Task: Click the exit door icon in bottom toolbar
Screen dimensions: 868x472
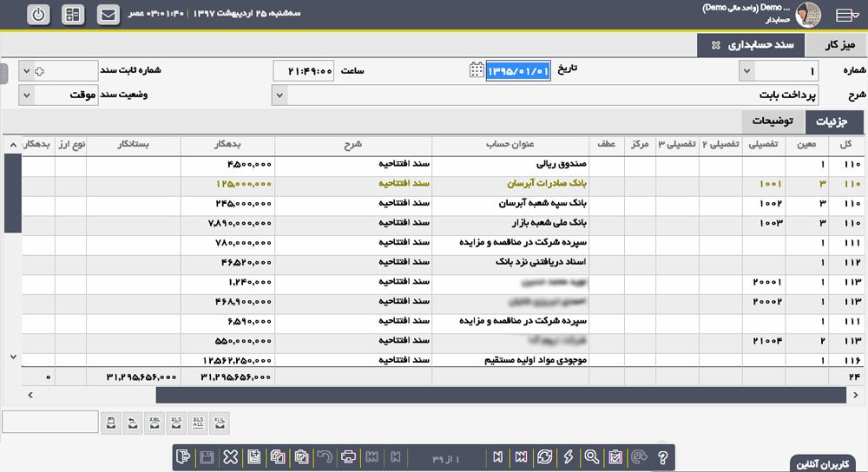Action: pyautogui.click(x=183, y=457)
